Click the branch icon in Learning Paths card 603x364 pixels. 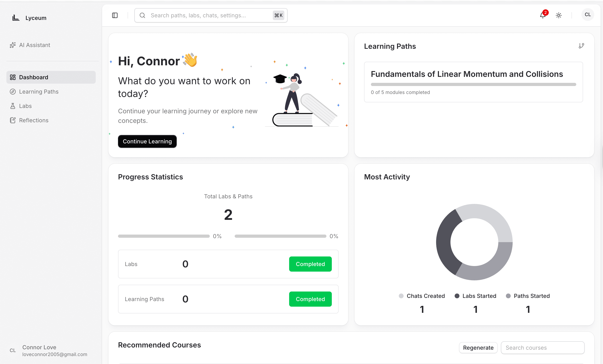tap(581, 46)
